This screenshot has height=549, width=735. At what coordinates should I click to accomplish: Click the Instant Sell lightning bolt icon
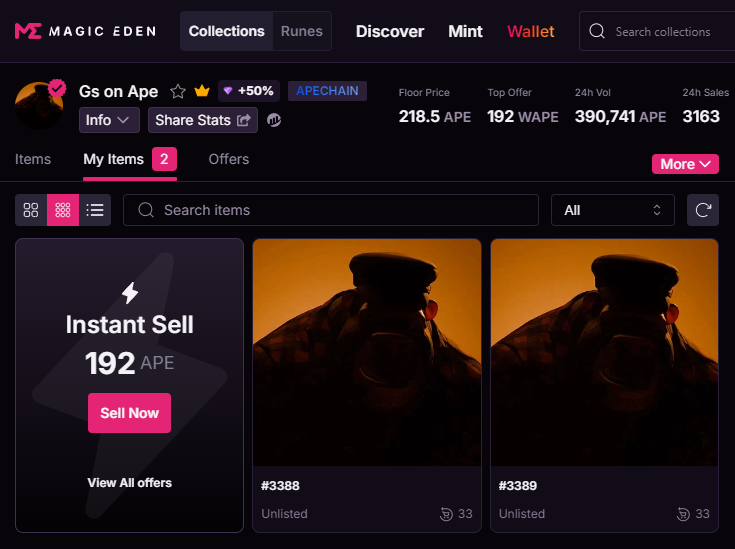click(130, 293)
